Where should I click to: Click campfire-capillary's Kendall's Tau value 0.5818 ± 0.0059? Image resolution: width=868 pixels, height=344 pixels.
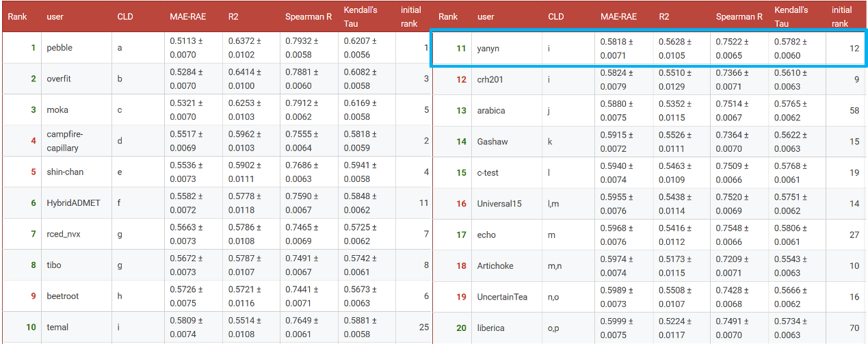[360, 141]
